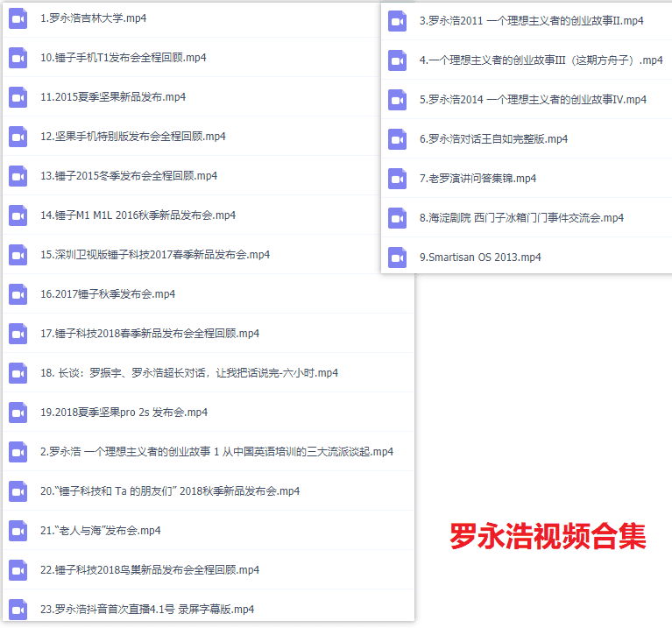Image resolution: width=672 pixels, height=628 pixels.
Task: Click video icon beside 7.老罗演讲问答集锦.mp4
Action: point(397,179)
